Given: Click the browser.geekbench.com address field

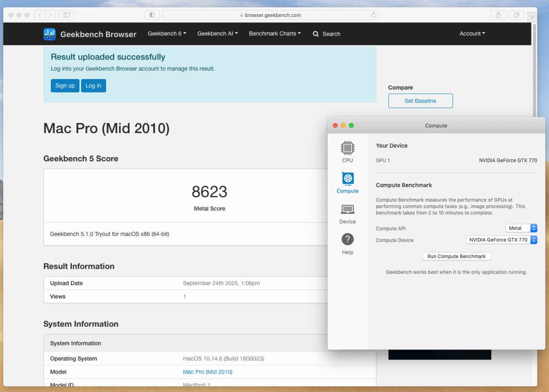Looking at the screenshot, I should pyautogui.click(x=270, y=15).
